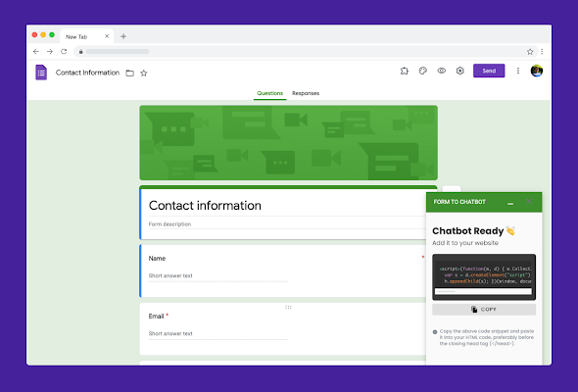
Task: Bookmark this page with star icon
Action: pyautogui.click(x=530, y=52)
